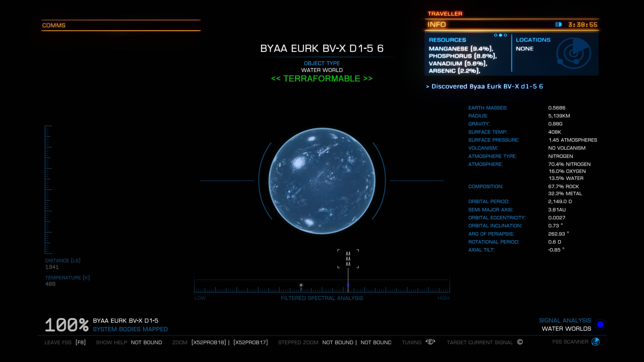The image size is (644, 362).
Task: Click SHOW HELP menu item
Action: [111, 342]
